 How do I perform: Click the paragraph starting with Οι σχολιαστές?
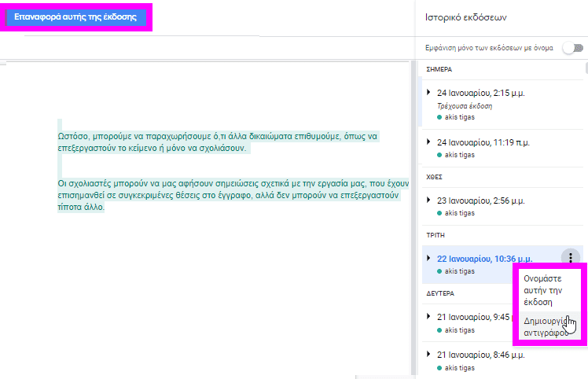tap(233, 195)
